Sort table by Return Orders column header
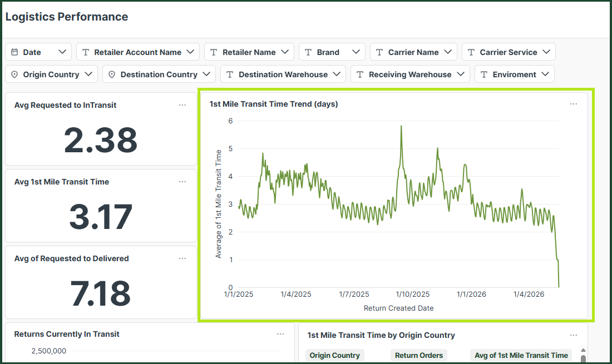This screenshot has height=364, width=612. click(x=419, y=356)
